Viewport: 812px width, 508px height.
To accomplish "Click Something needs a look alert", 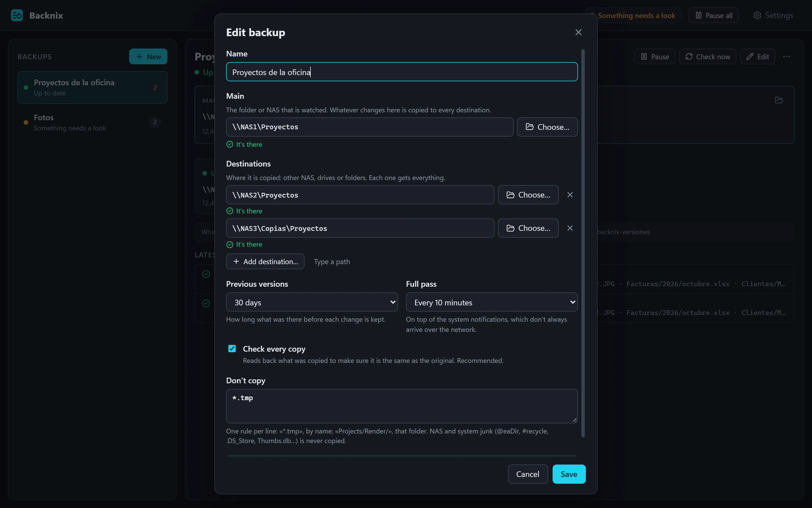I will coord(636,16).
